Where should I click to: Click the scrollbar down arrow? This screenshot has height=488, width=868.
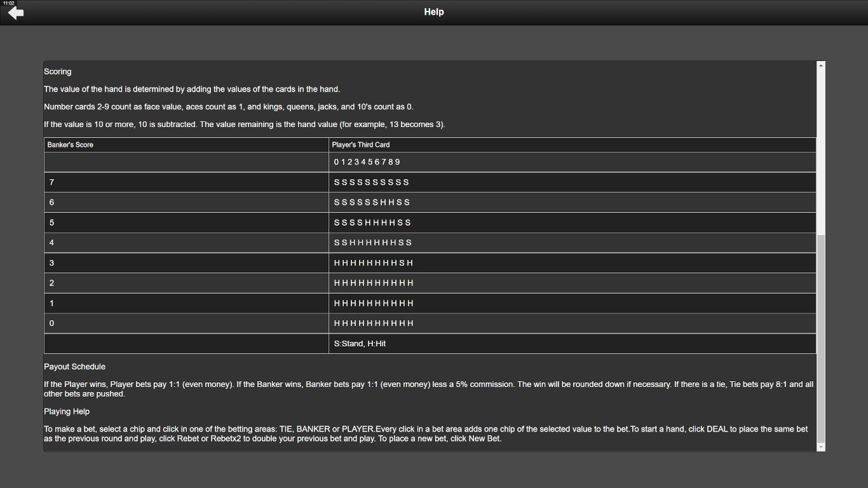[820, 447]
